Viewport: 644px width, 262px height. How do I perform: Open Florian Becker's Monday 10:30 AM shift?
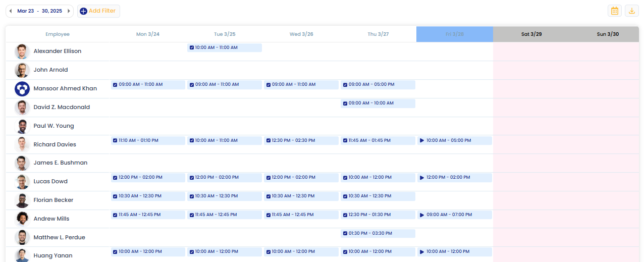click(x=148, y=196)
